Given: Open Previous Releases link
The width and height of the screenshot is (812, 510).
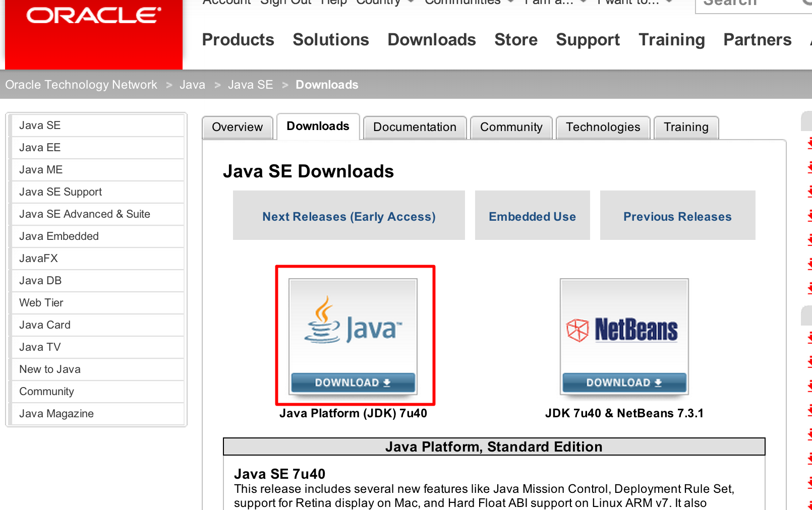Looking at the screenshot, I should pos(678,216).
